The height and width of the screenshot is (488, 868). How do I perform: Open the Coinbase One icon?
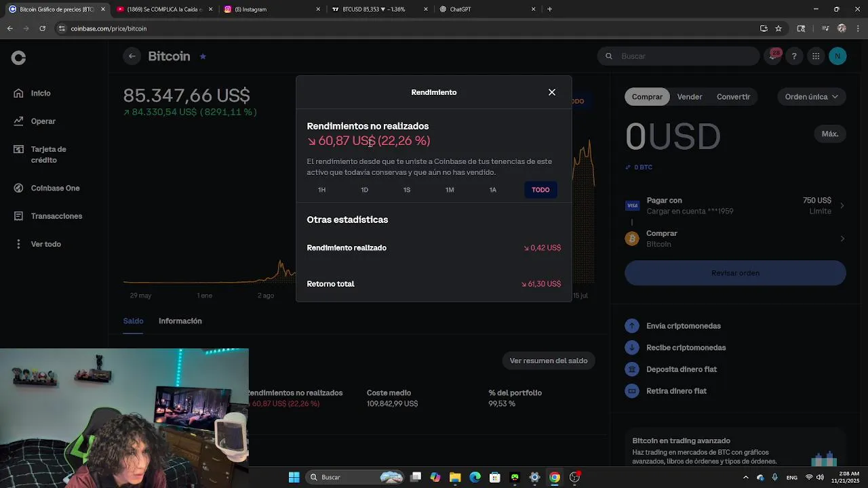coord(18,188)
